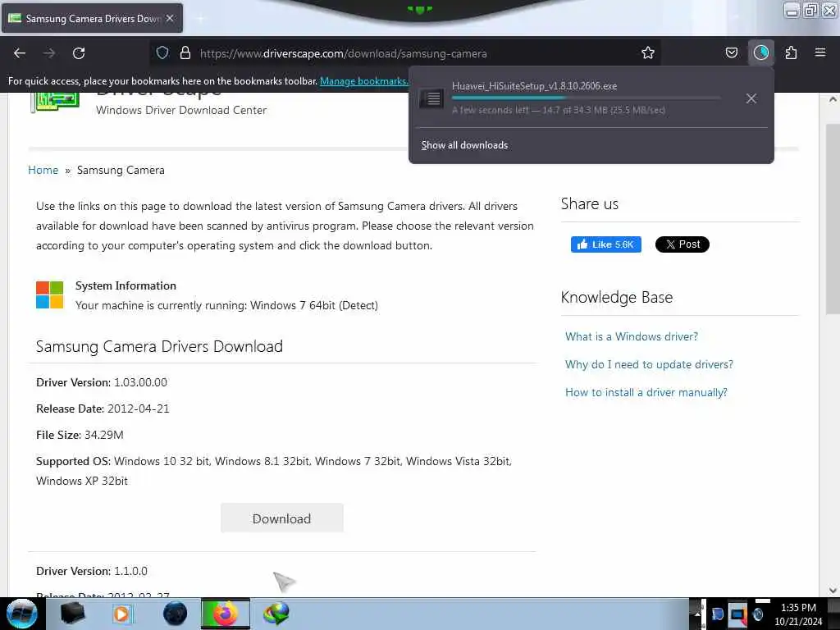840x630 pixels.
Task: Close the Samsung Camera Drivers tab
Action: (170, 18)
